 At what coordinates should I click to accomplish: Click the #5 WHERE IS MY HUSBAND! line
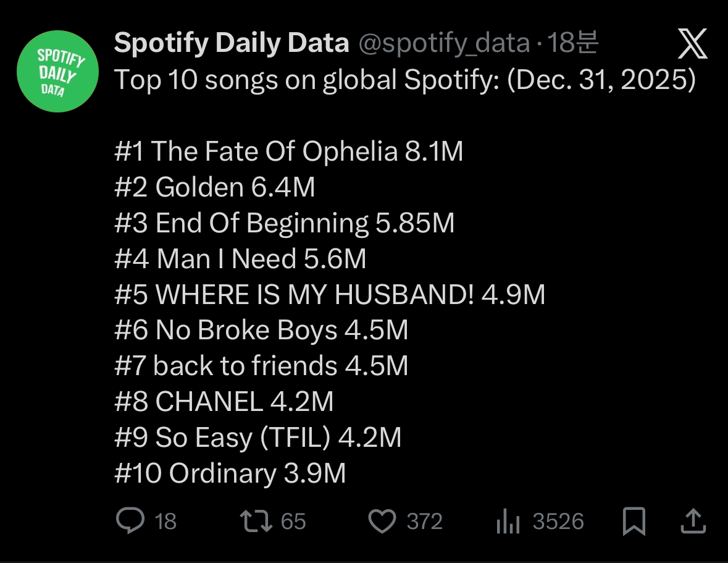tap(330, 295)
